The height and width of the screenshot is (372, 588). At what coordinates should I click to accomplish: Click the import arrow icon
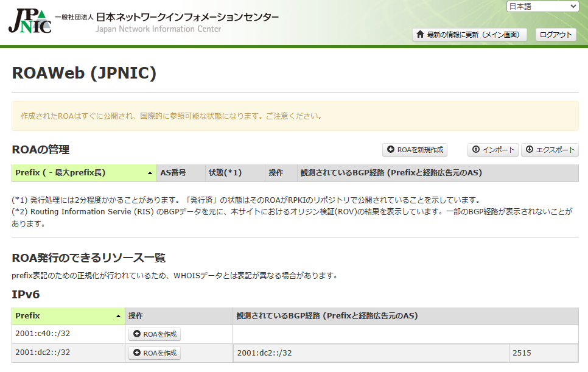(x=475, y=149)
